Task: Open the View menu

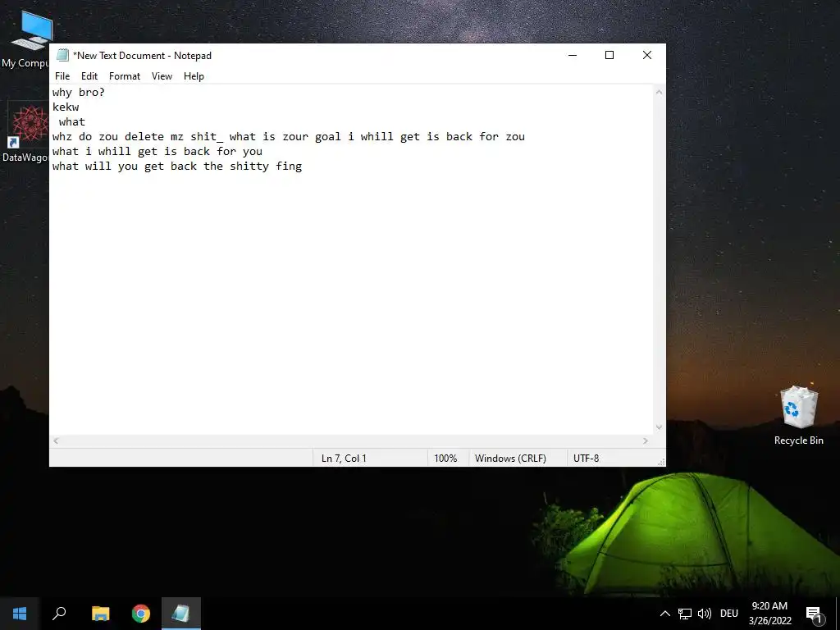Action: tap(162, 76)
